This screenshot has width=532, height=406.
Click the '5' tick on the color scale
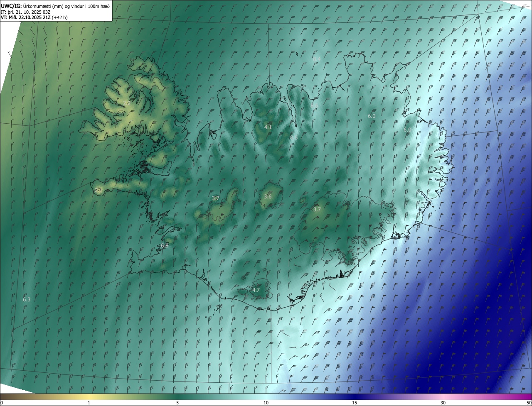point(177,403)
